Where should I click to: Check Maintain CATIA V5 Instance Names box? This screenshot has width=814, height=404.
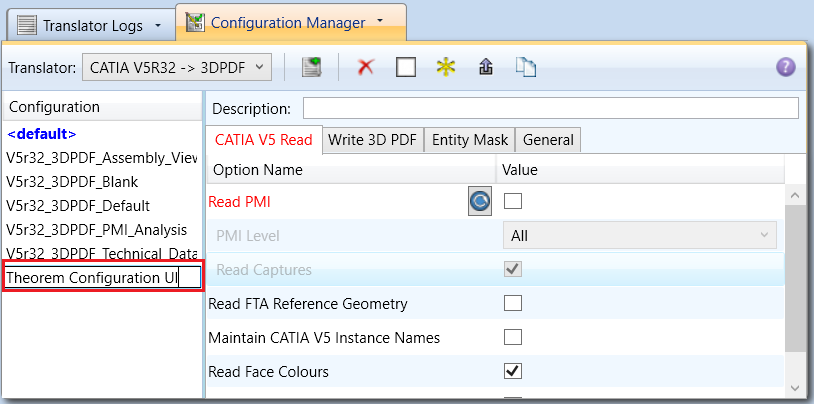[513, 337]
